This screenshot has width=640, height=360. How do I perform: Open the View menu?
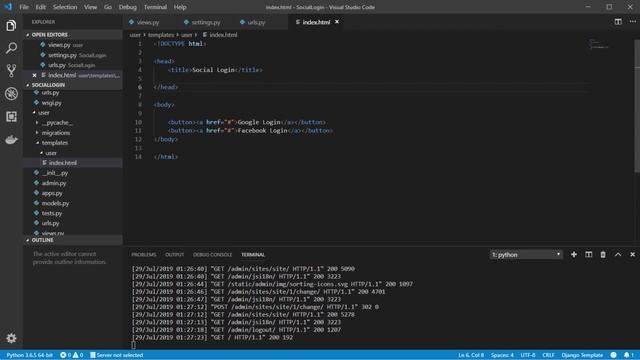tap(91, 7)
